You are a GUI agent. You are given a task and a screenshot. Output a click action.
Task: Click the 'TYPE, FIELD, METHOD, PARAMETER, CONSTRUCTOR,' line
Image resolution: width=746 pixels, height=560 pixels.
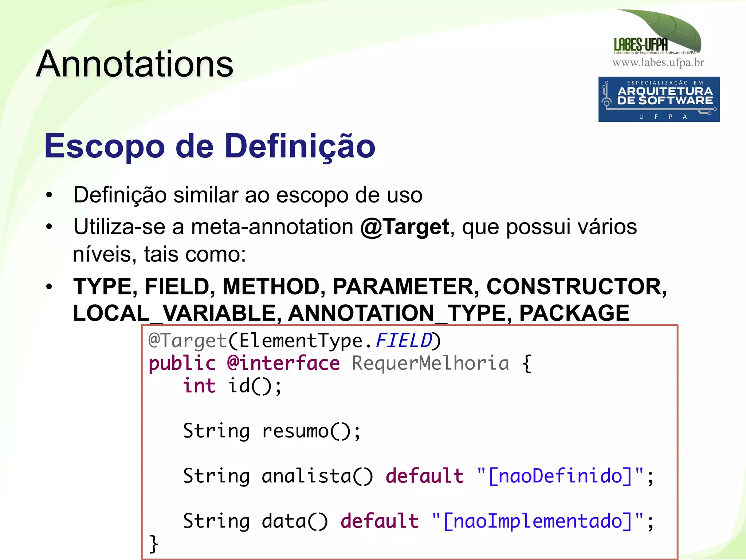click(x=370, y=286)
